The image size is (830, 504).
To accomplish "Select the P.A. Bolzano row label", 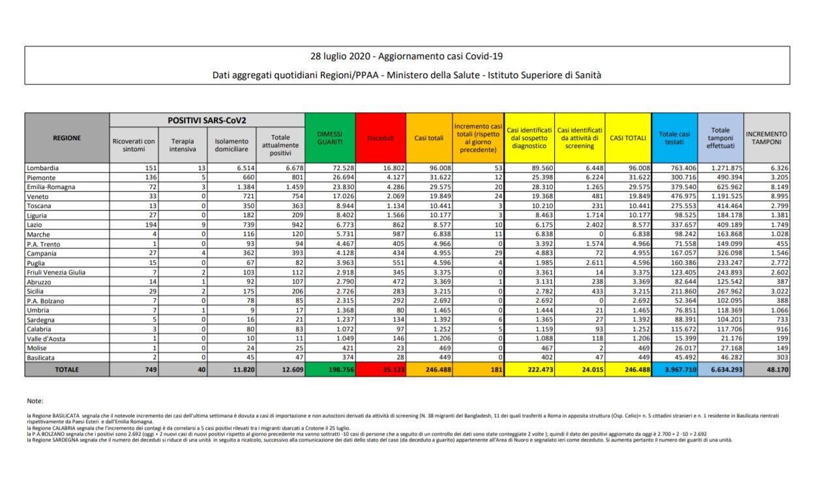I will [44, 301].
